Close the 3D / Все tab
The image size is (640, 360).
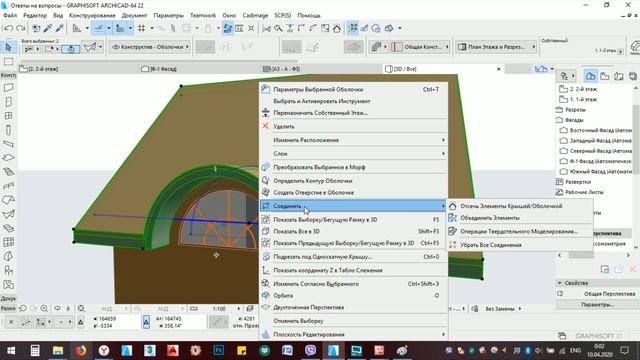click(499, 69)
